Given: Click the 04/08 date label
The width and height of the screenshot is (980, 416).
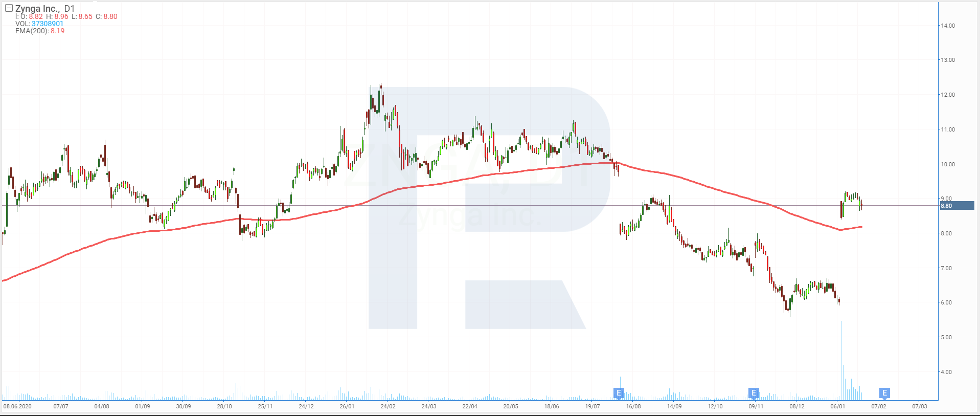Looking at the screenshot, I should click(x=102, y=406).
